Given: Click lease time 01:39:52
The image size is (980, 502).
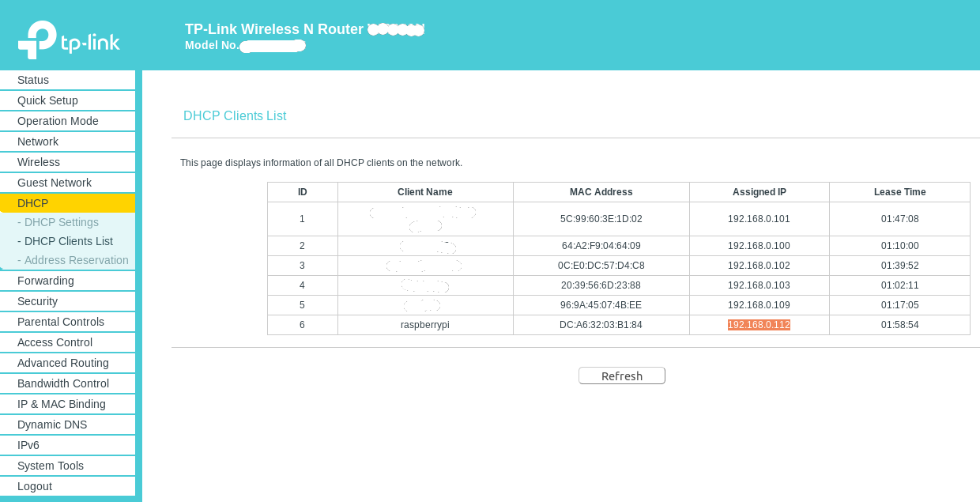Looking at the screenshot, I should 899,266.
